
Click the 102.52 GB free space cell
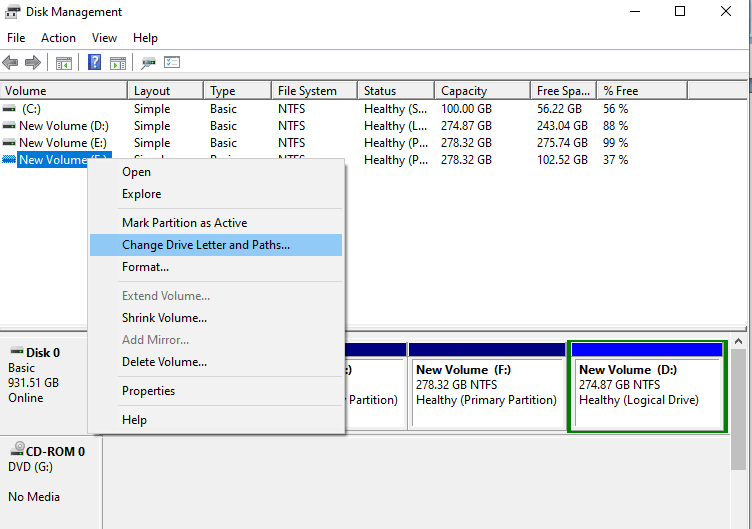point(562,160)
